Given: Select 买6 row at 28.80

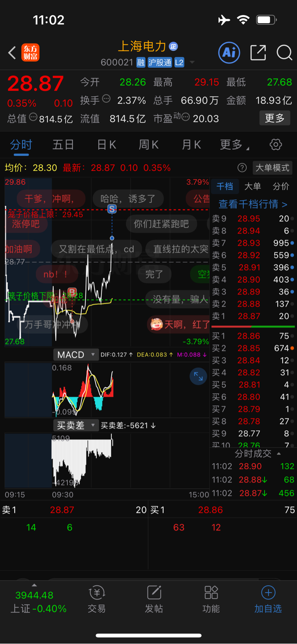Looking at the screenshot, I should [253, 397].
